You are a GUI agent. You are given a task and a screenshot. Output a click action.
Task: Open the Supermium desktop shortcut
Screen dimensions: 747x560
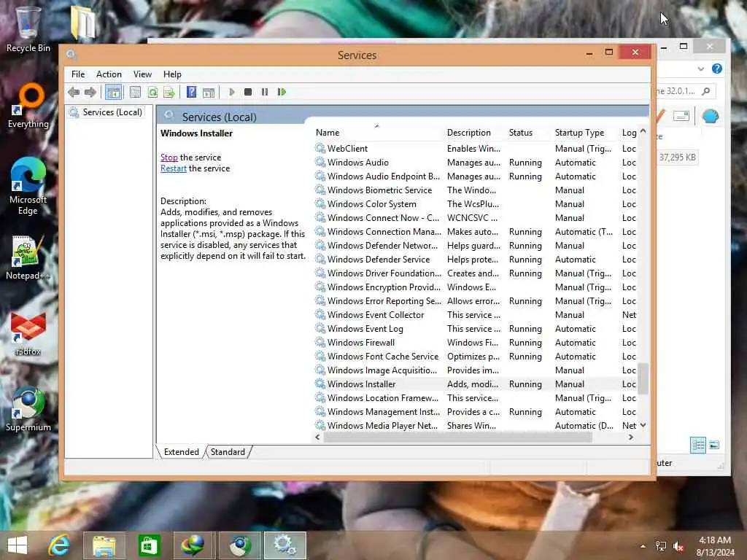click(28, 410)
